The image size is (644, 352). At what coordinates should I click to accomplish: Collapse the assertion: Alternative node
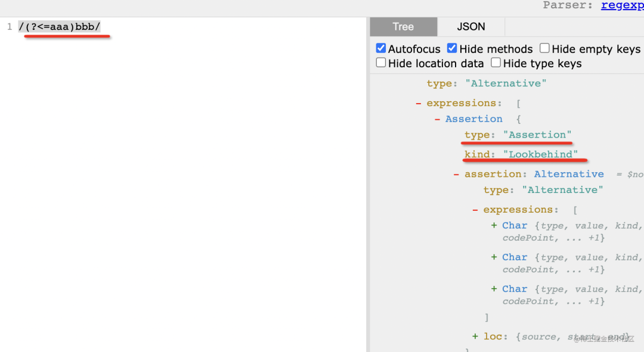tap(456, 175)
